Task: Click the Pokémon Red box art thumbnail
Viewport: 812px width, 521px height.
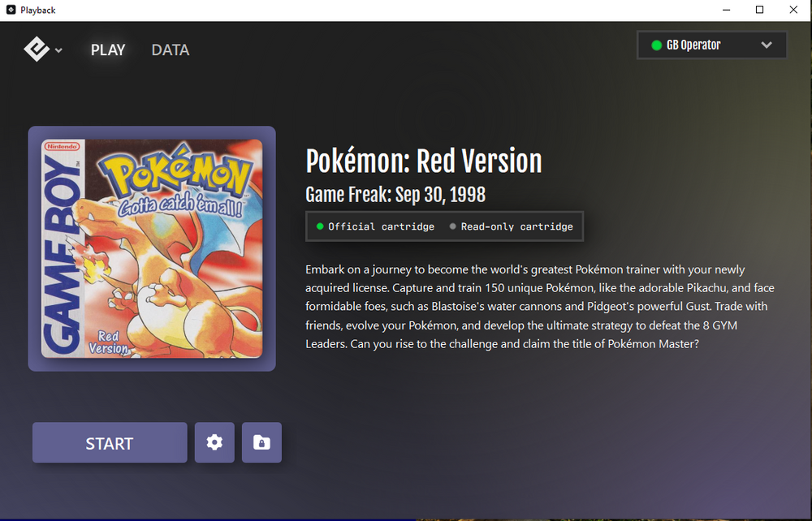Action: point(152,248)
